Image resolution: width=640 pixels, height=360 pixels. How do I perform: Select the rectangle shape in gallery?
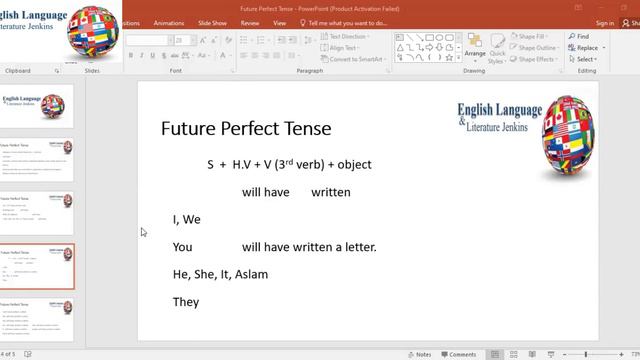[x=429, y=38]
